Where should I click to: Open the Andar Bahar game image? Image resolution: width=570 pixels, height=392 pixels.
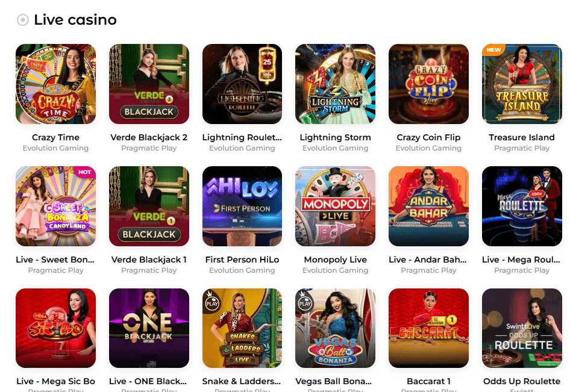(x=428, y=206)
